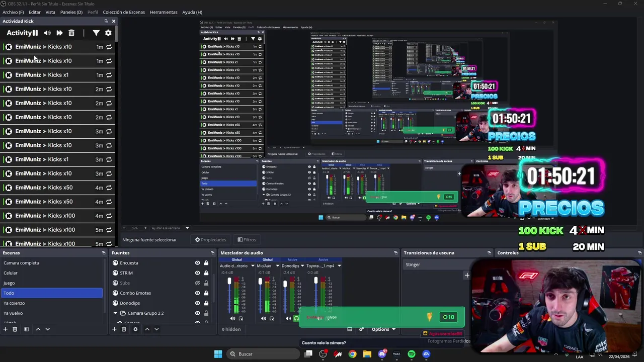
Task: Open the Paneles menu
Action: tap(71, 12)
